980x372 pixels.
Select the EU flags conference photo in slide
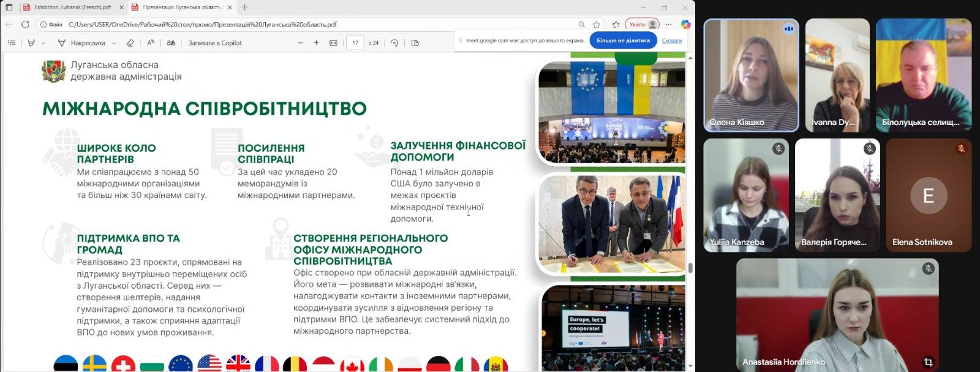tap(611, 112)
